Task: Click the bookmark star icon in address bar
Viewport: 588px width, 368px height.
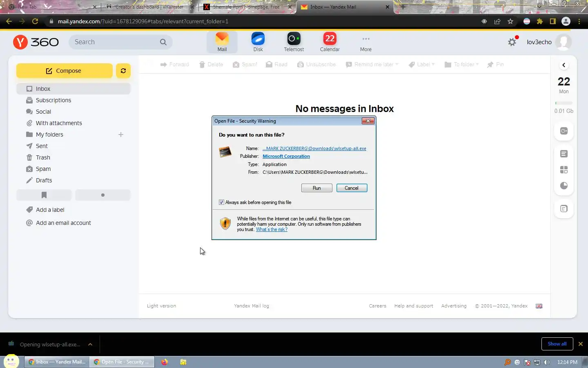Action: [510, 21]
